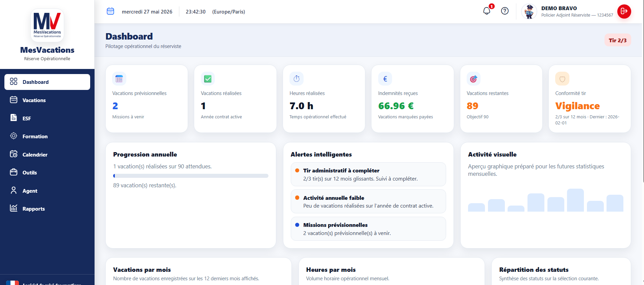This screenshot has height=285, width=644.
Task: Click the MesVacations logo
Action: tap(47, 25)
